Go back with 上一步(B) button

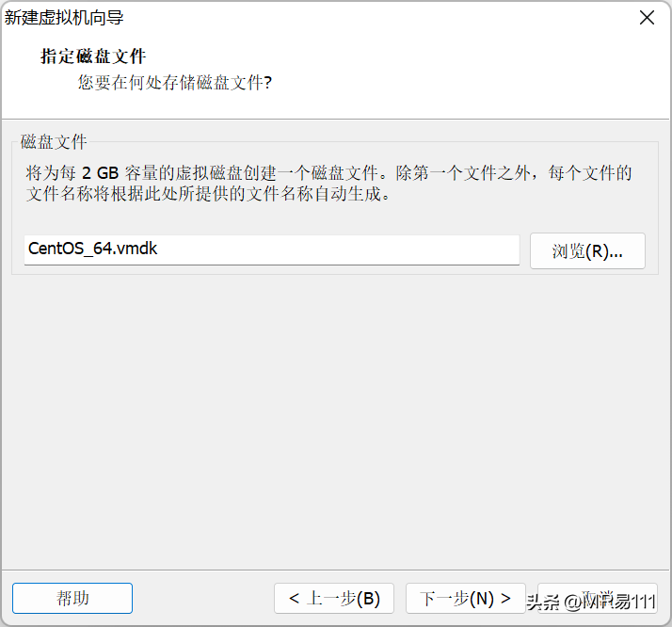334,598
